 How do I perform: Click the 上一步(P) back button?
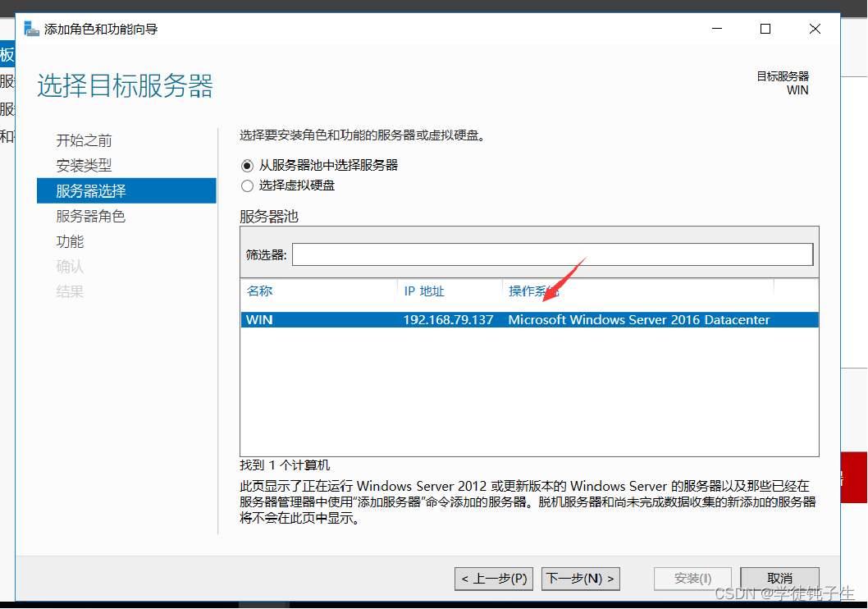tap(494, 579)
